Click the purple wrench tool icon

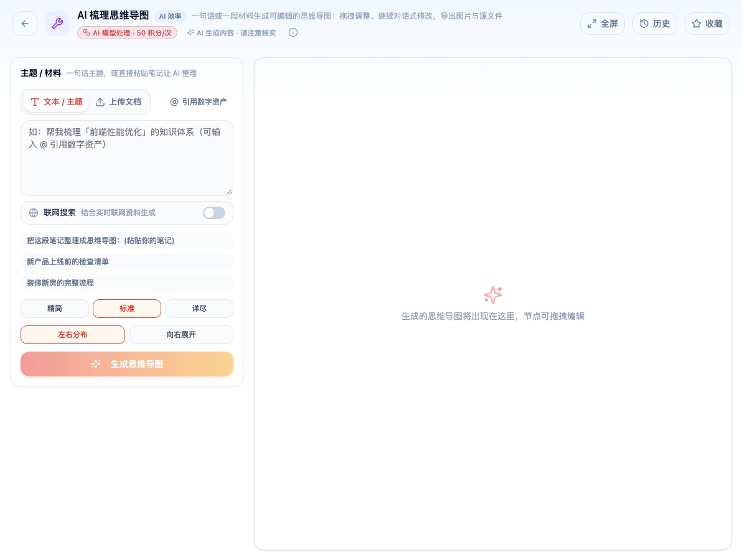point(57,24)
